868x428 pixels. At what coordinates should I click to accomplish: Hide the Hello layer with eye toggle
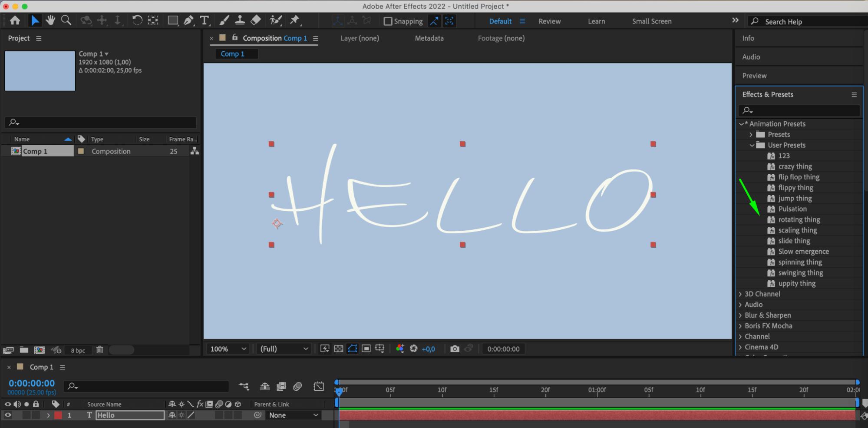(x=8, y=415)
